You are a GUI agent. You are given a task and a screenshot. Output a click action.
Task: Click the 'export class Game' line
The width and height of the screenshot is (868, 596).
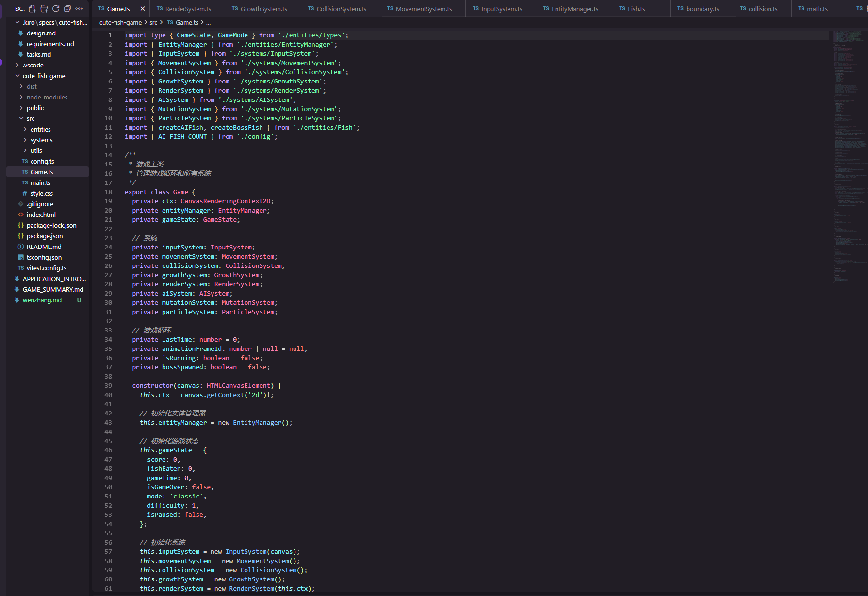[x=160, y=192]
